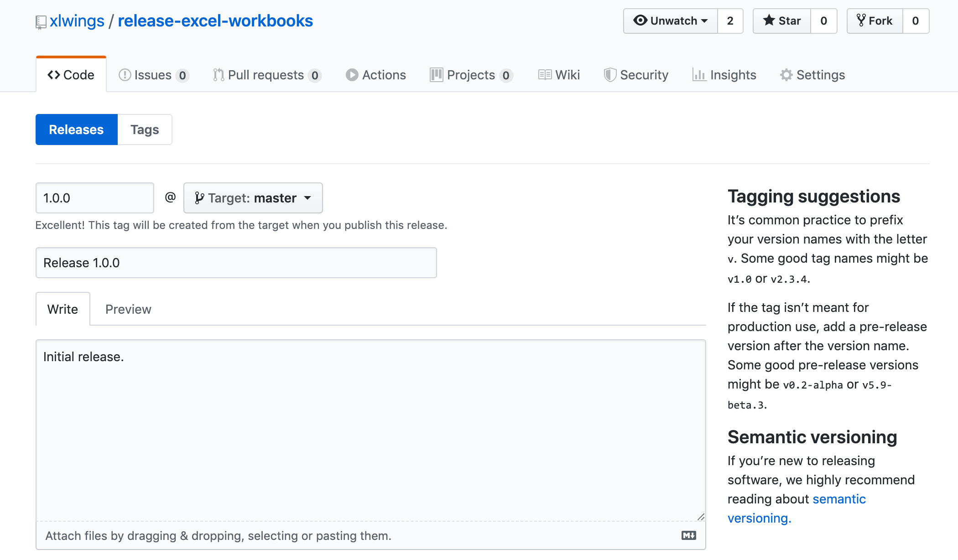This screenshot has height=560, width=958.
Task: Toggle Watch notifications dropdown
Action: [x=669, y=21]
